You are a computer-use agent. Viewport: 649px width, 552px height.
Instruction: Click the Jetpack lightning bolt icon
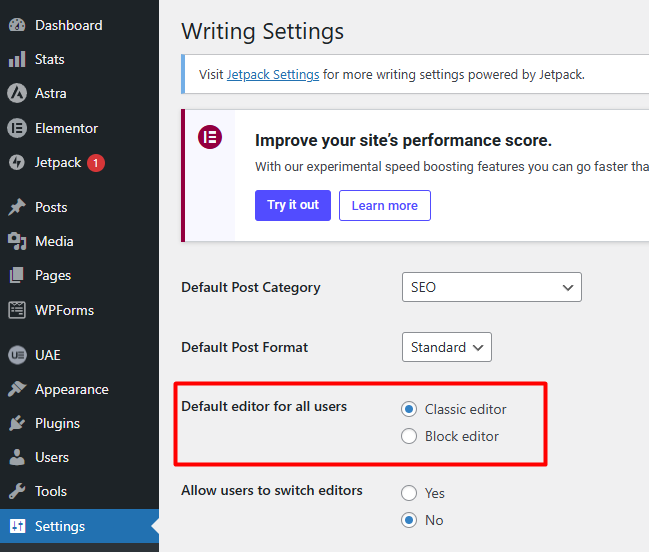click(17, 162)
